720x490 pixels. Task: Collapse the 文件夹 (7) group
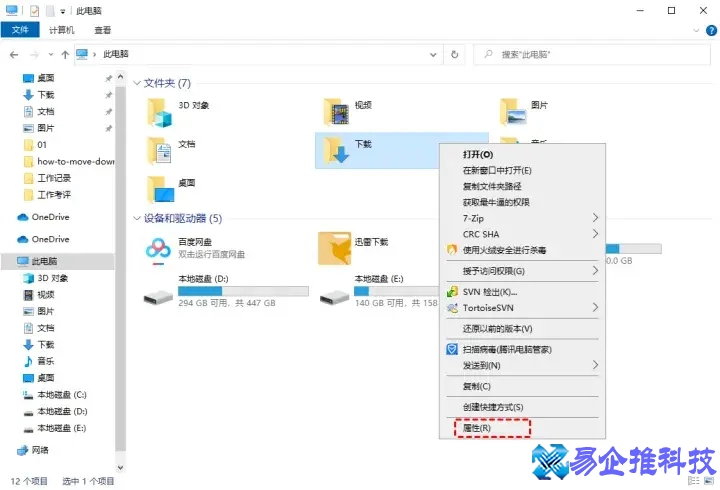136,83
